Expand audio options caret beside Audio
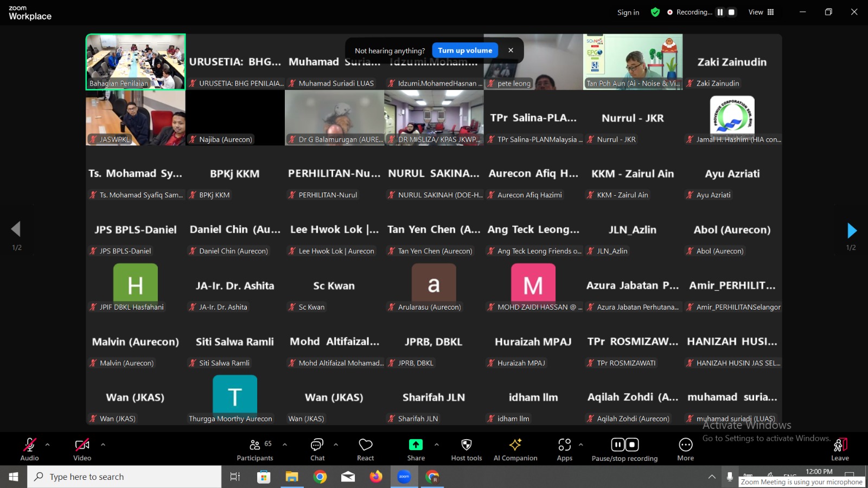The image size is (868, 488). (x=48, y=445)
